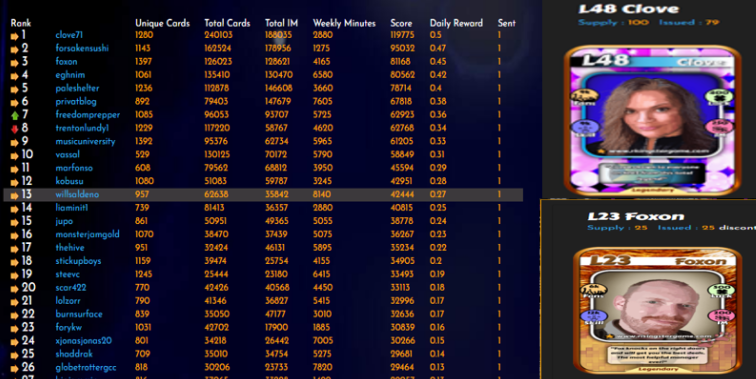Open the L23 Foxon card portrait
Screen dimensions: 756x379
658,305
